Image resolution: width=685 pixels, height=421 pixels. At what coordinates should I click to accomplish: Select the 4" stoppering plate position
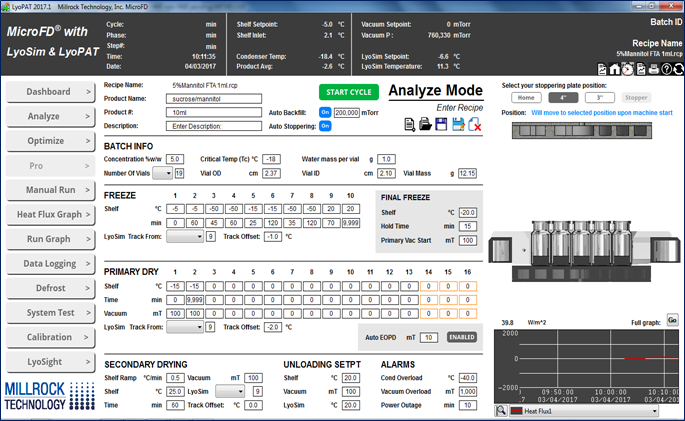click(x=563, y=98)
